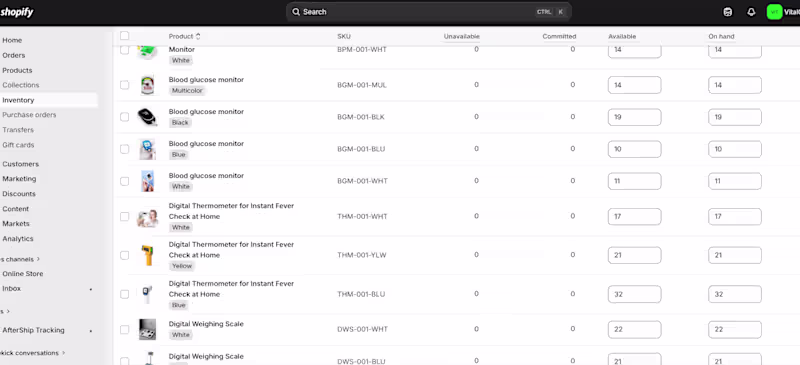Open Purchase orders under Inventory
The height and width of the screenshot is (365, 800).
pos(29,115)
